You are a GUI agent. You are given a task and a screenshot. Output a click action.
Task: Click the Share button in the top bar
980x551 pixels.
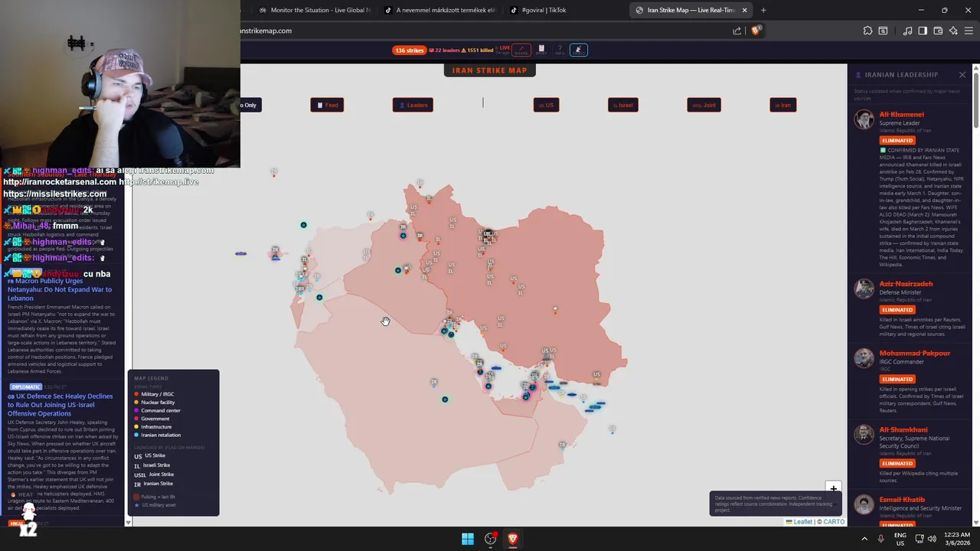point(521,50)
